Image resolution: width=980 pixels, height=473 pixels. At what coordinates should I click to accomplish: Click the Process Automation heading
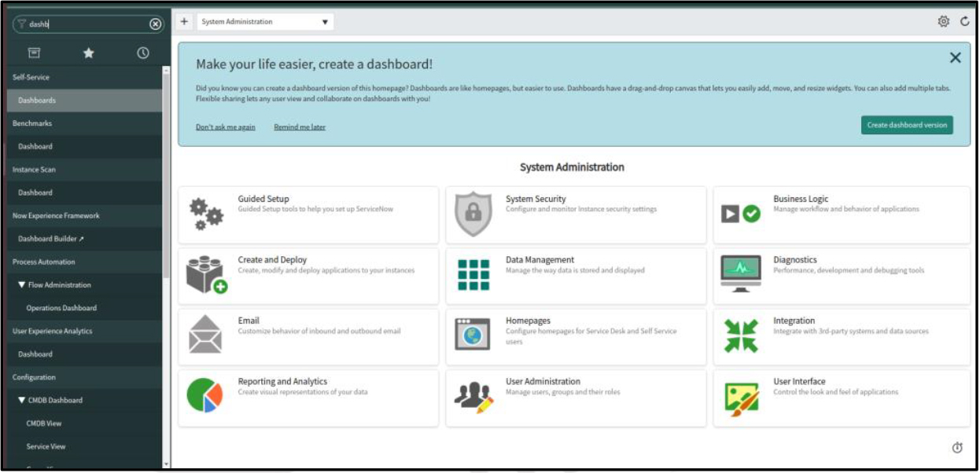[85, 262]
